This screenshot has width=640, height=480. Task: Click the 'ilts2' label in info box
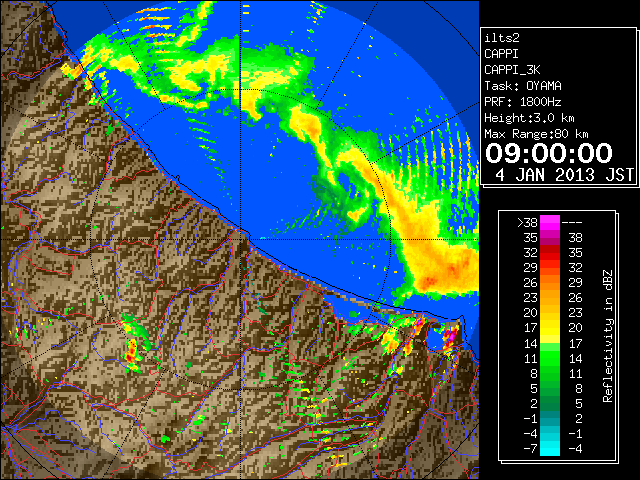pos(502,38)
